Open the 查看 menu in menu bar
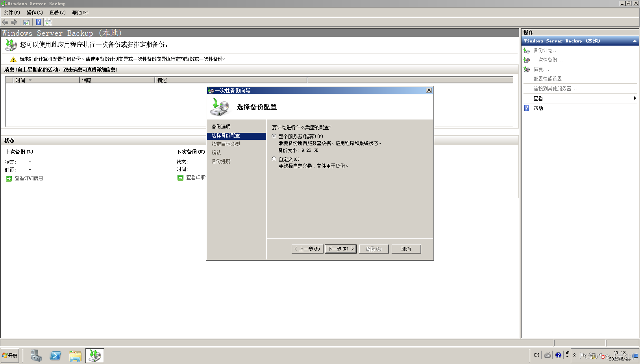Viewport: 640px width, 364px height. [x=57, y=13]
